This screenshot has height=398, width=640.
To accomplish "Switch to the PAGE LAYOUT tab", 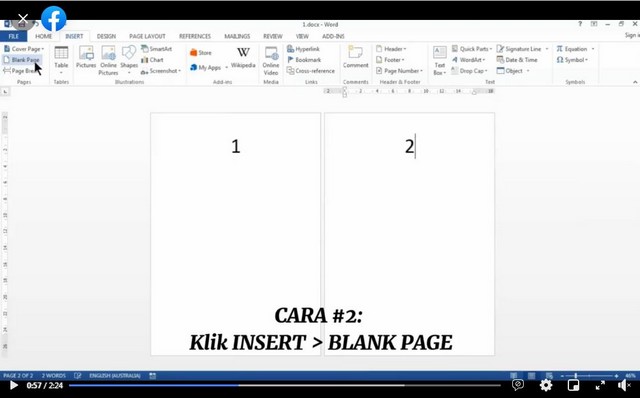I will tap(147, 36).
